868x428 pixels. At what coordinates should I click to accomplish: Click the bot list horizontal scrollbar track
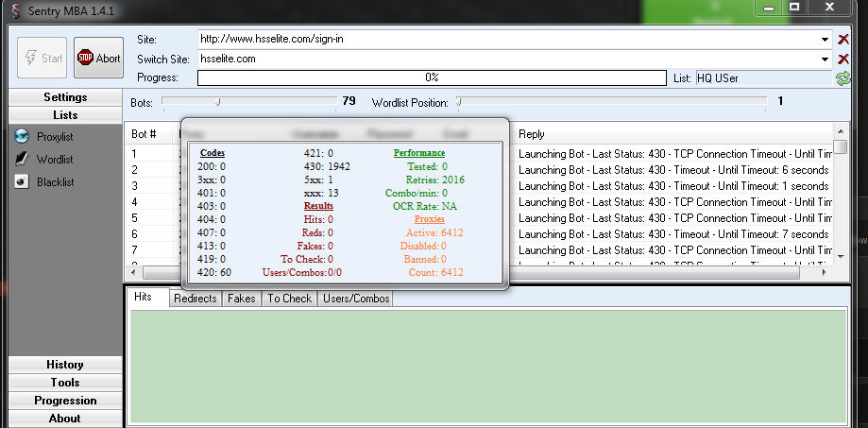[x=470, y=272]
